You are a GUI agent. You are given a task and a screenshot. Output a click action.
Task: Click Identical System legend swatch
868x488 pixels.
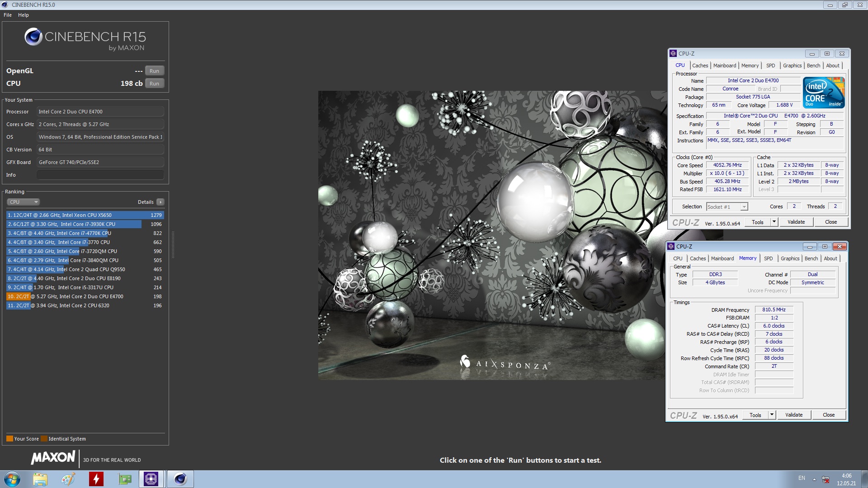[x=44, y=439]
